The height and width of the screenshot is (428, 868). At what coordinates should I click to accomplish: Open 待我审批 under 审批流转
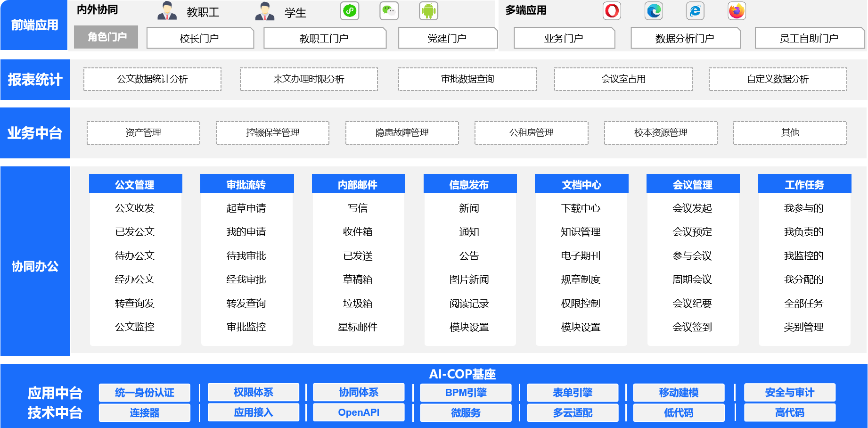(246, 256)
